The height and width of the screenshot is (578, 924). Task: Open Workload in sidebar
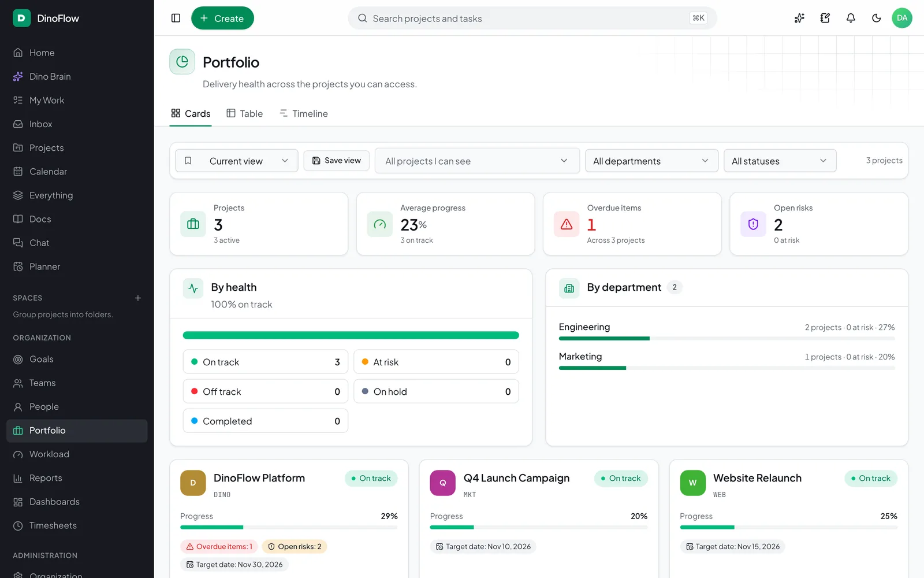click(77, 454)
